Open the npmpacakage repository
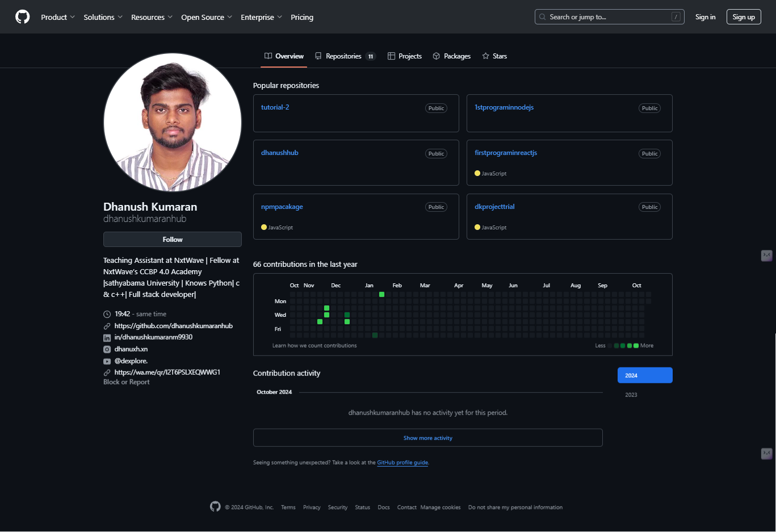 pos(282,207)
